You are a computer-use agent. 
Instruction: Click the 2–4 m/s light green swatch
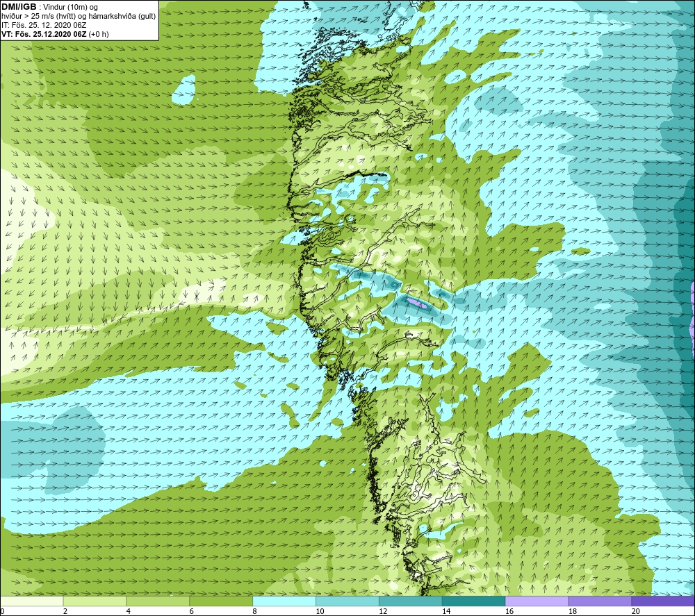coord(95,601)
